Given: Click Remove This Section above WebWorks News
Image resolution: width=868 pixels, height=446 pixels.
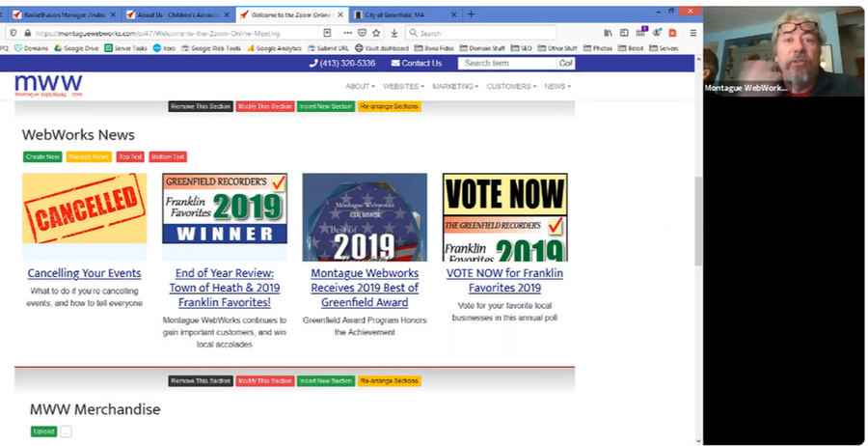Looking at the screenshot, I should point(201,106).
